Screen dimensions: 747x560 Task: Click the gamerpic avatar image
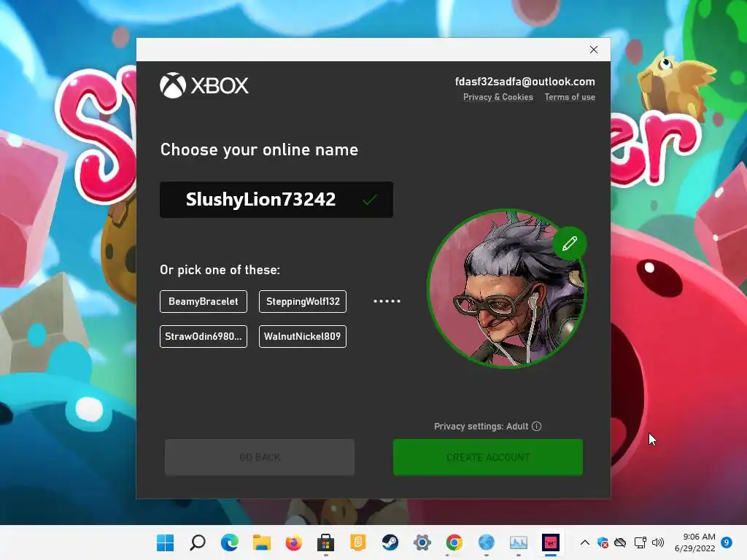[x=506, y=289]
